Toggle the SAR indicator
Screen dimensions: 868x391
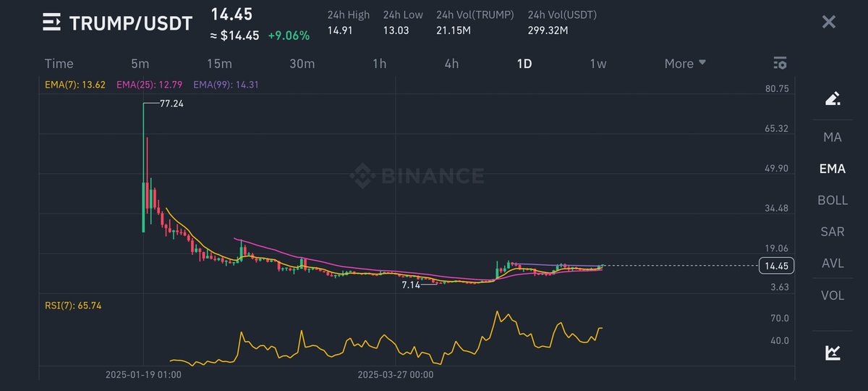tap(833, 232)
